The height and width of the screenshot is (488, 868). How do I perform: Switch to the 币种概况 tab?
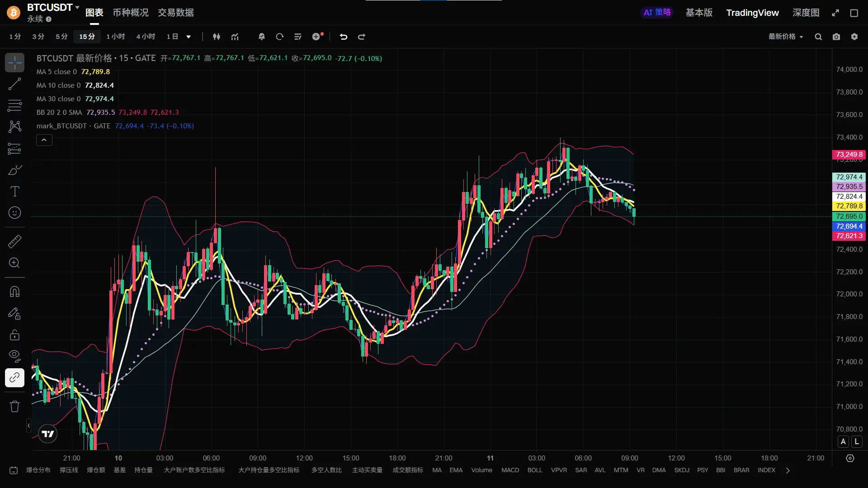coord(130,13)
